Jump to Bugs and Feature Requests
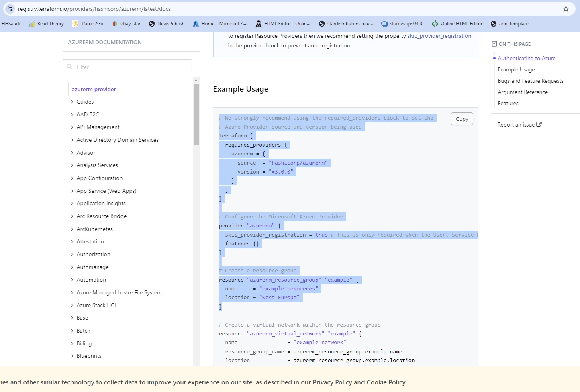580x392 pixels. 531,81
